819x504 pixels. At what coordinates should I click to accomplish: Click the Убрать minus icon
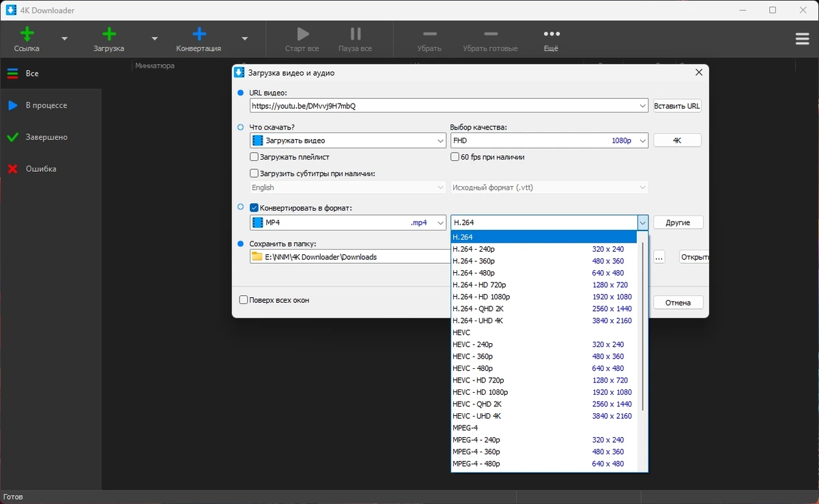tap(429, 34)
